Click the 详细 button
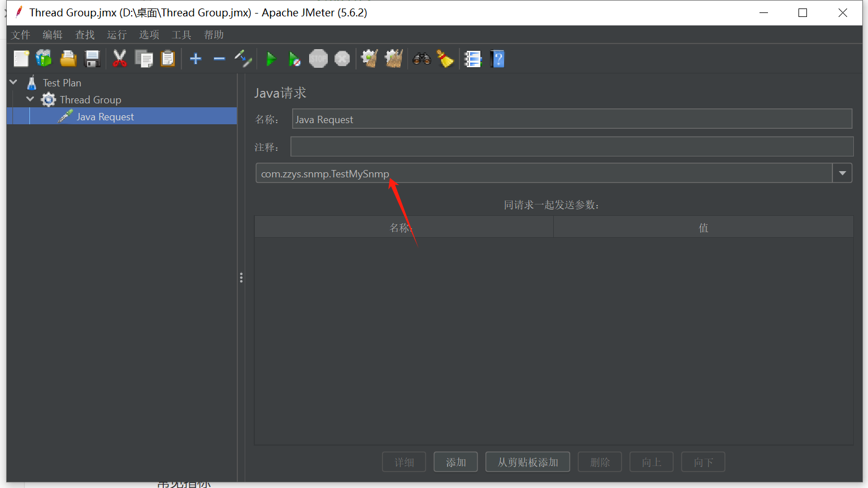Screen dimensions: 868x488 tap(404, 462)
